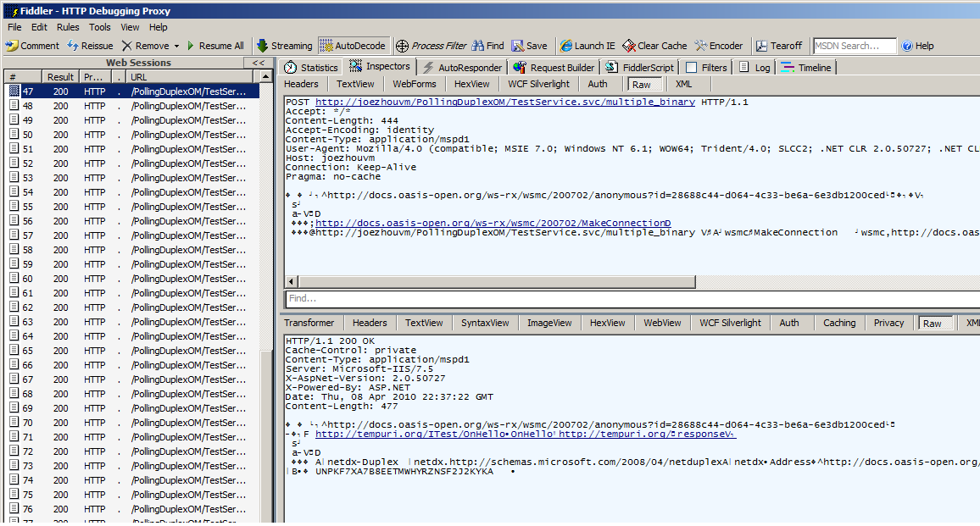Select response SyntaxView tab

point(485,323)
